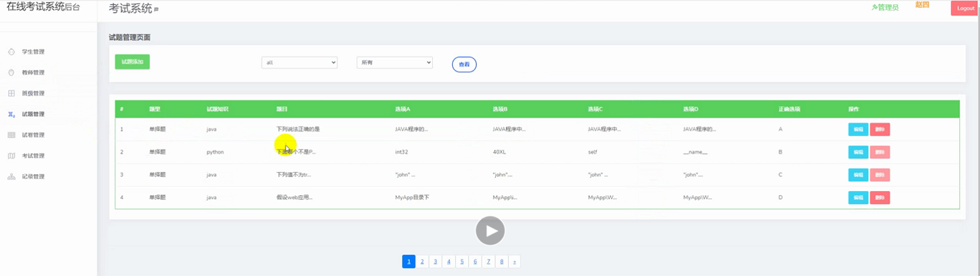
Task: Click the '__name__' option D cell
Action: [695, 152]
